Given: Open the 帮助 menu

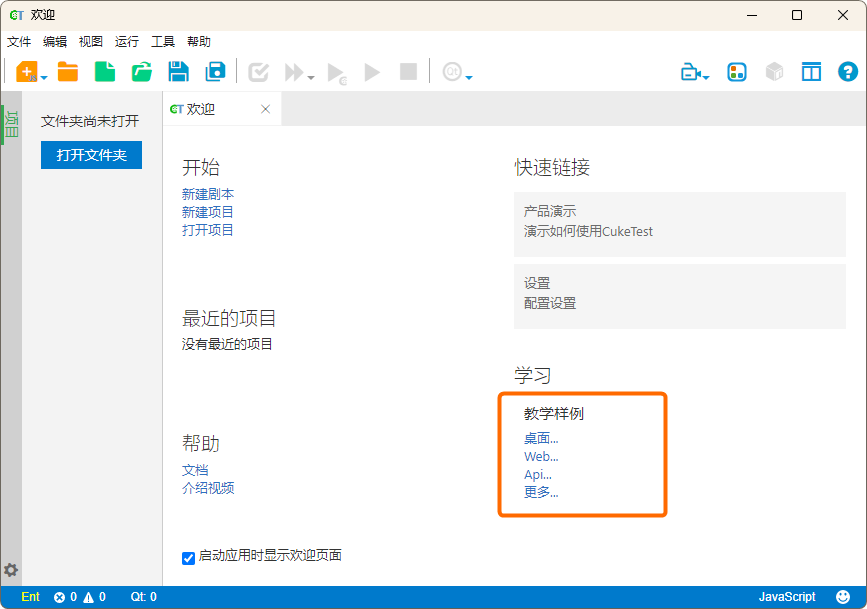Looking at the screenshot, I should click(x=199, y=41).
